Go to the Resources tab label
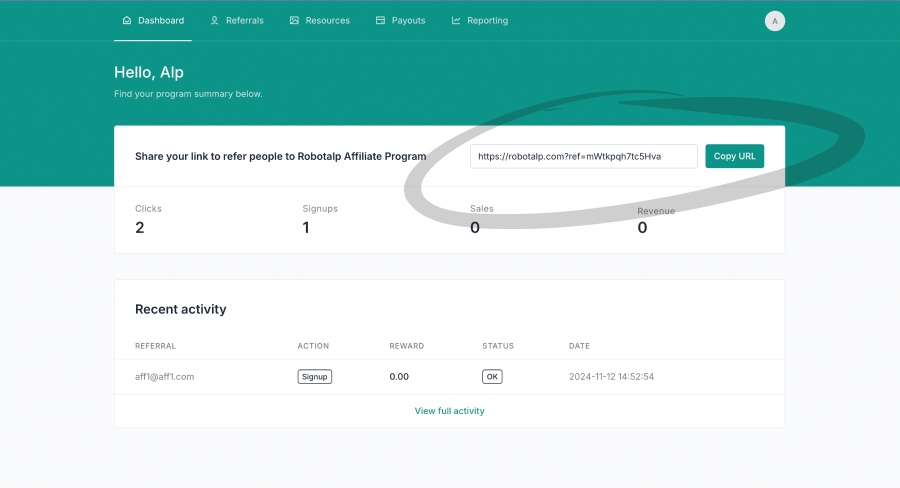The image size is (900, 488). point(327,20)
